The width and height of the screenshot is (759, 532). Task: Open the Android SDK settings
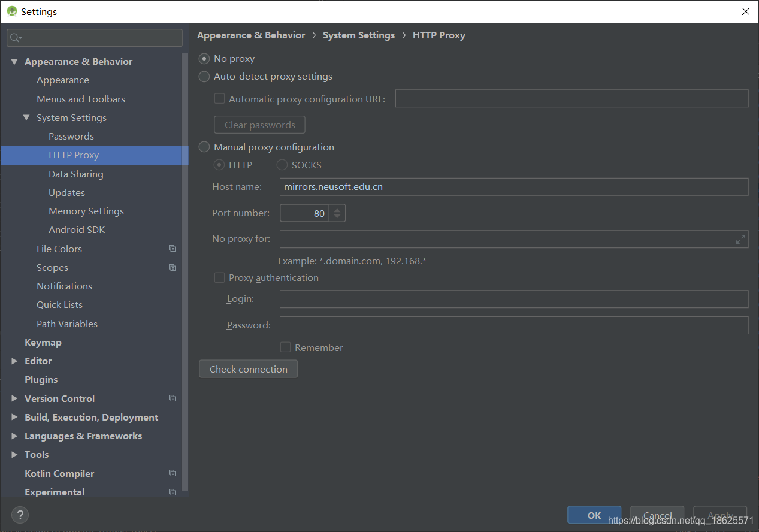pos(77,230)
